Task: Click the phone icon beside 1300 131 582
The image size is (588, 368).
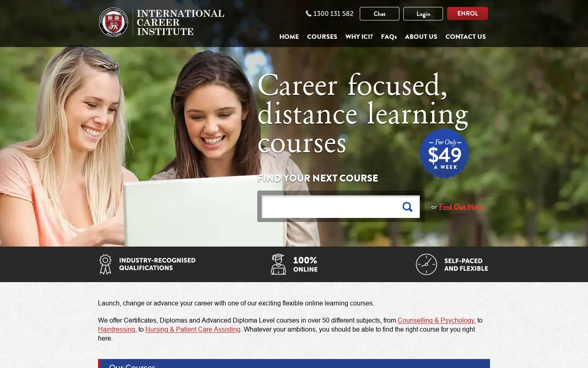Action: [x=309, y=13]
